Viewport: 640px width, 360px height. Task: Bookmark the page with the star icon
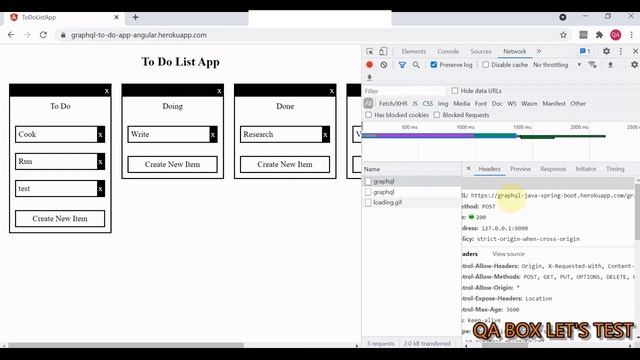(563, 35)
